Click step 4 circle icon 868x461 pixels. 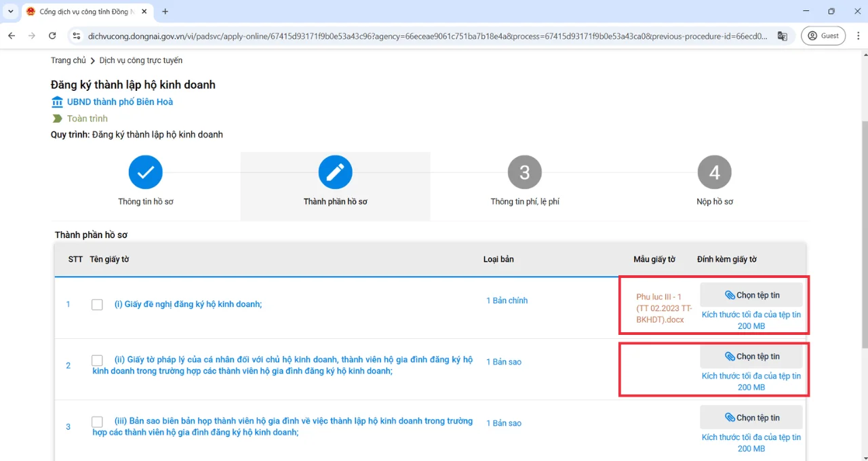tap(714, 172)
